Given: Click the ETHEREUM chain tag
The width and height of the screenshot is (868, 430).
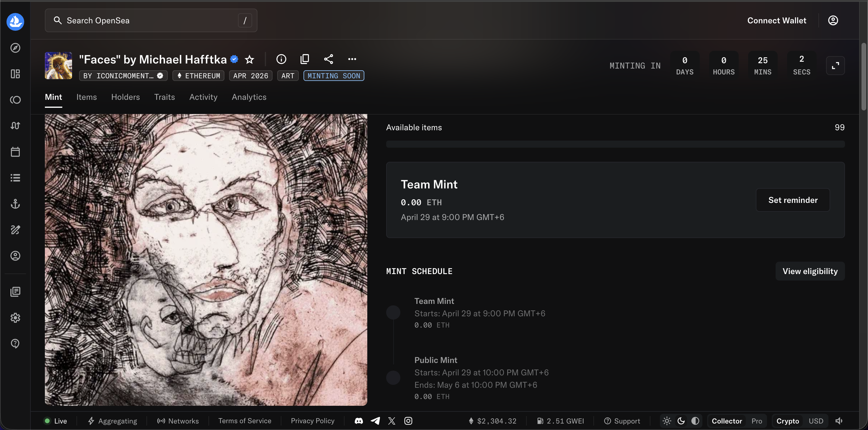Looking at the screenshot, I should pos(198,76).
